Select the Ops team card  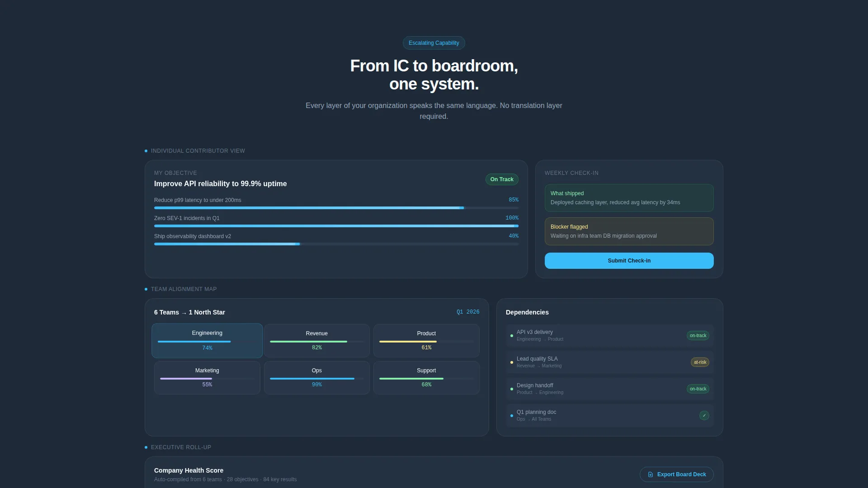coord(317,378)
